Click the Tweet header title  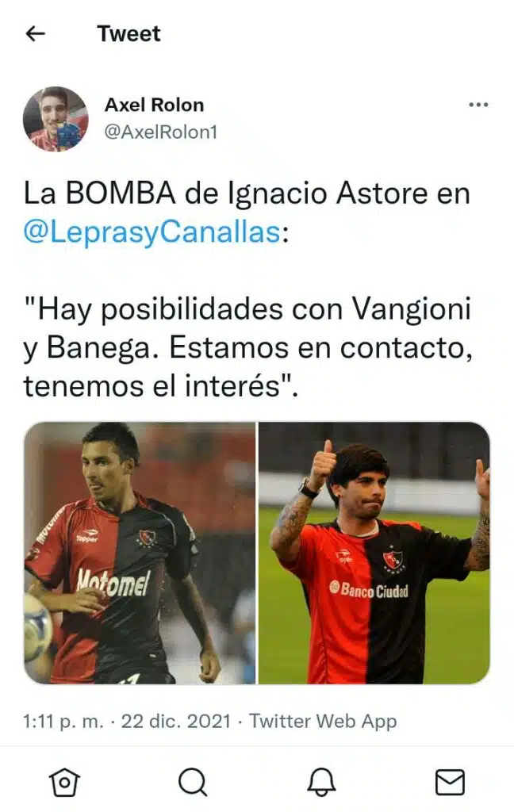click(129, 33)
